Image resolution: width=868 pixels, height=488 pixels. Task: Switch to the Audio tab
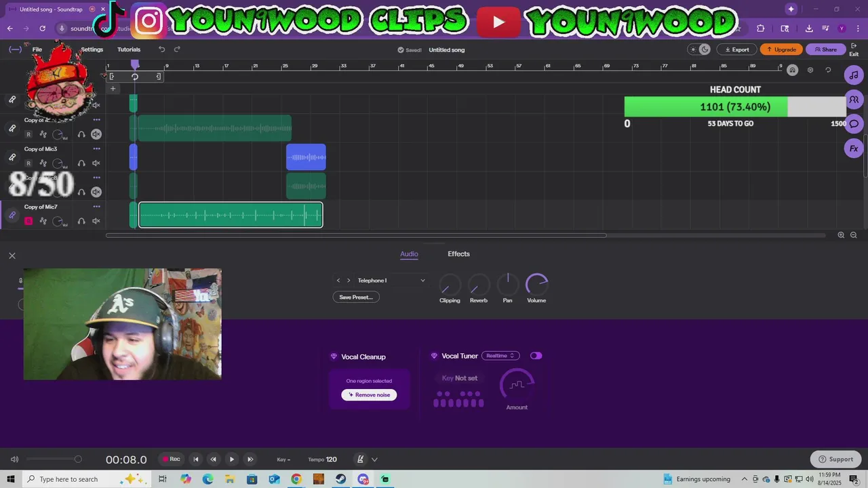409,254
